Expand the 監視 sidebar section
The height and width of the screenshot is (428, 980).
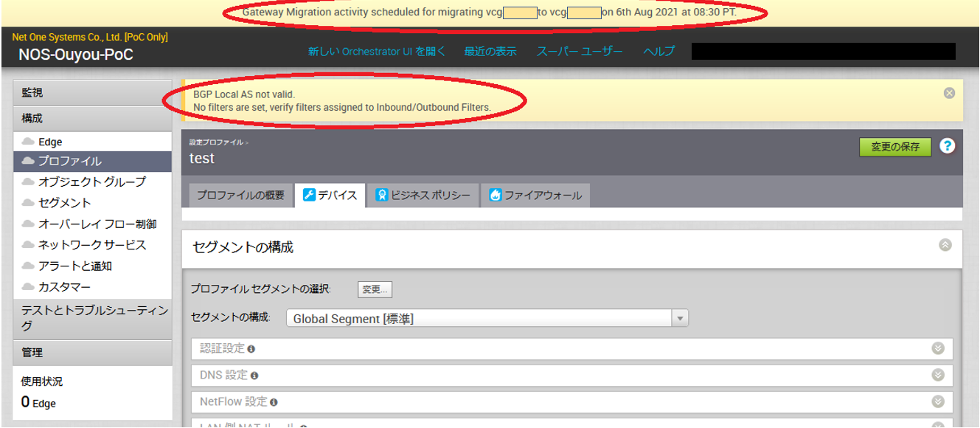[93, 92]
